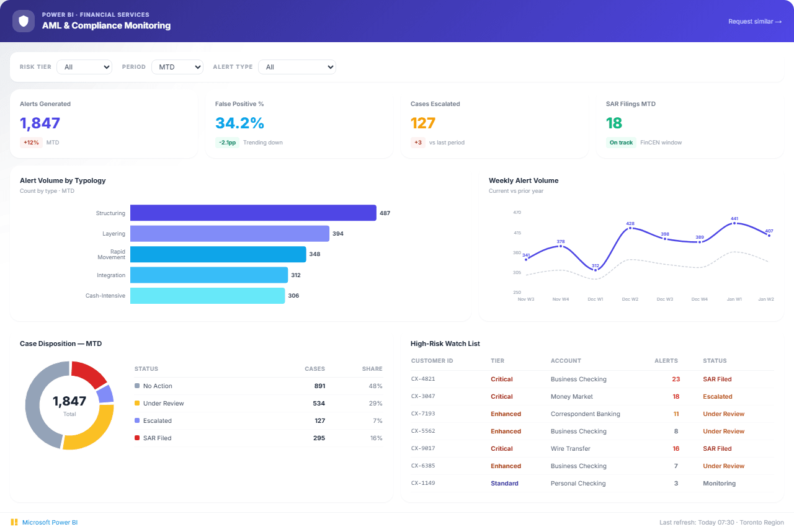Click the SAR Filed cases count 295
The image size is (794, 532).
[319, 438]
